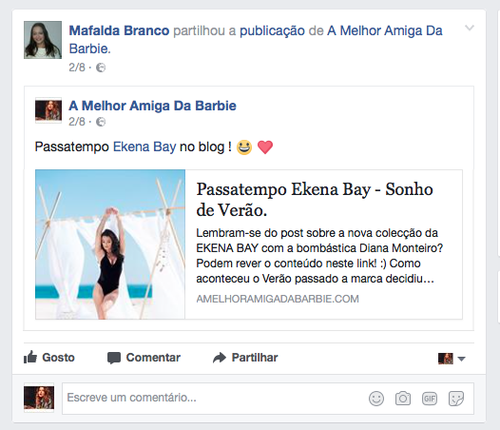This screenshot has height=430, width=500.
Task: Click the globe privacy icon under Mafalda Branco
Action: point(101,68)
